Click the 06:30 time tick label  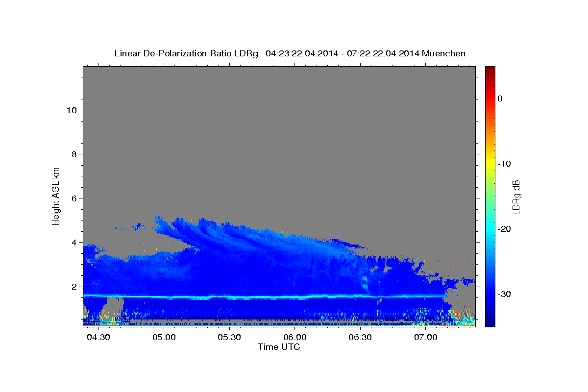[x=361, y=338]
